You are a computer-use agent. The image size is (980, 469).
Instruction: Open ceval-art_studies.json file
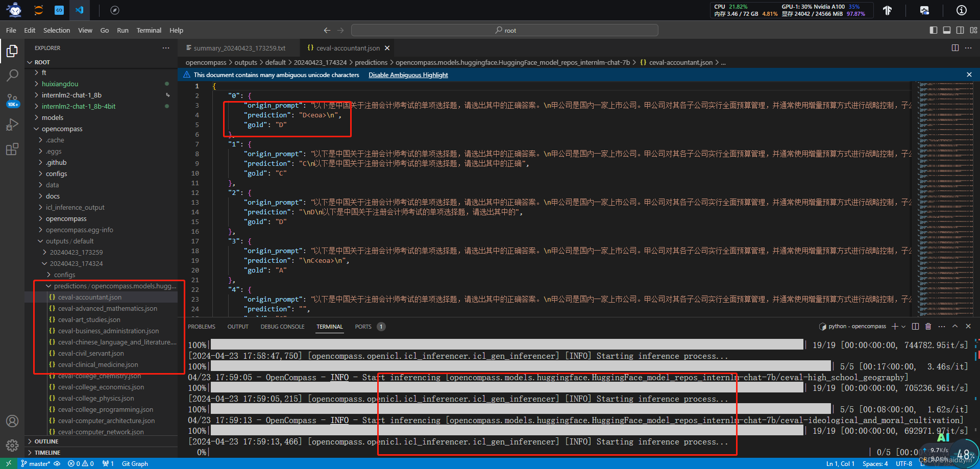click(x=101, y=319)
